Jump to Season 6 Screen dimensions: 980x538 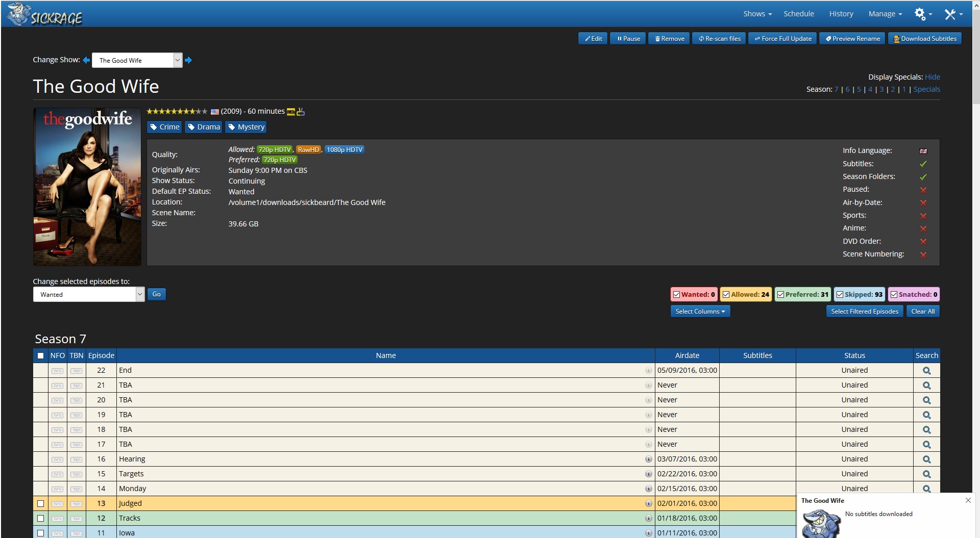click(x=847, y=89)
